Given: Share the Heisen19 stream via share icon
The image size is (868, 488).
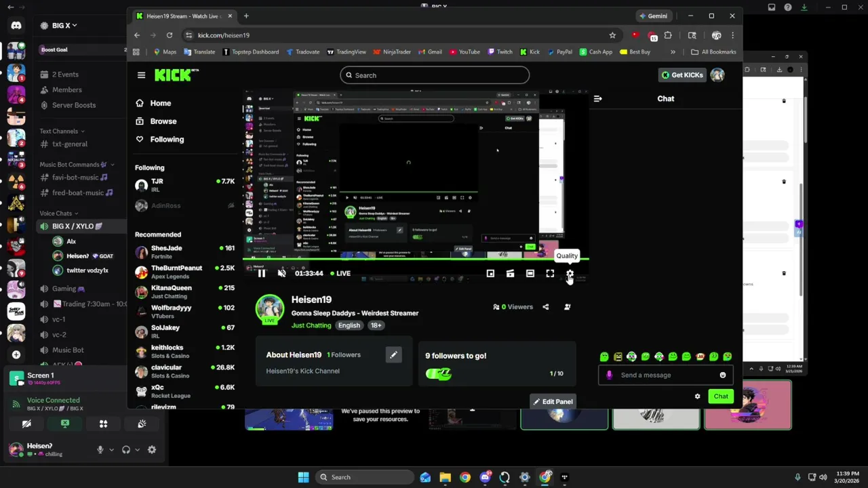Looking at the screenshot, I should [x=546, y=307].
